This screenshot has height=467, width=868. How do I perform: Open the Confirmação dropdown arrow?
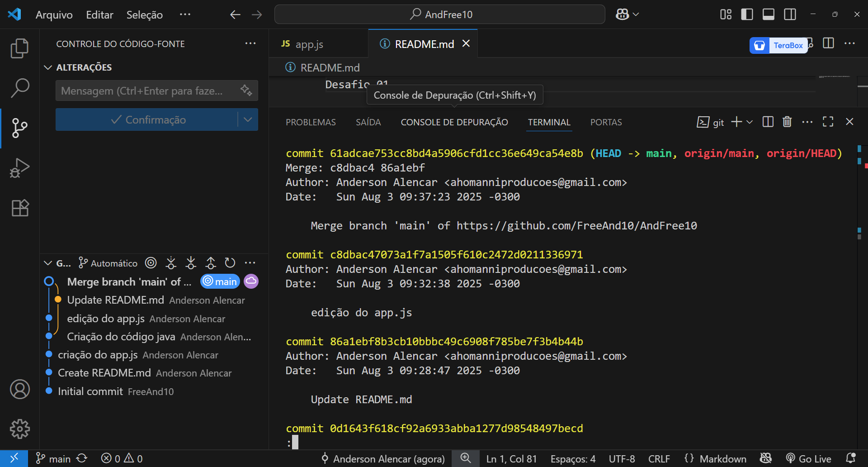(x=248, y=119)
